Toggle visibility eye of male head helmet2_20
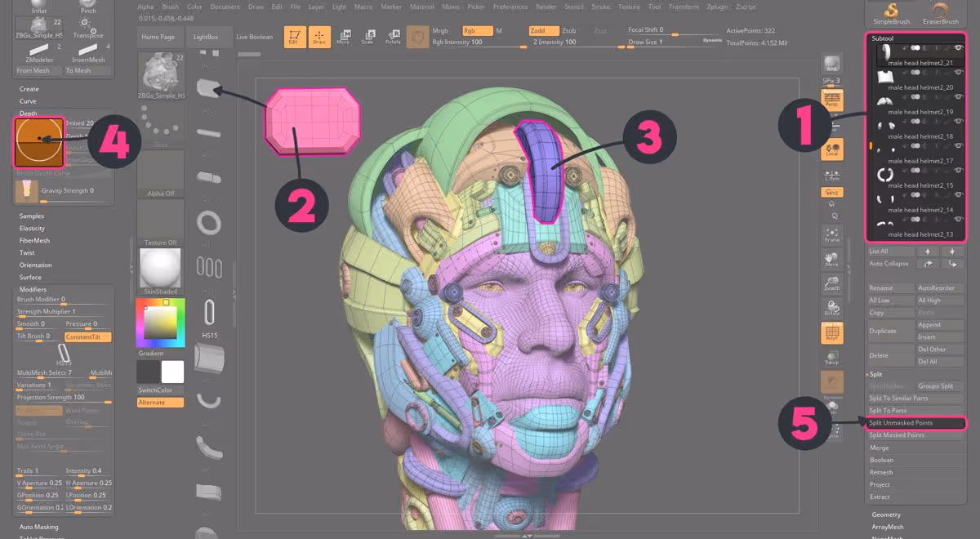The width and height of the screenshot is (980, 539). [x=959, y=73]
